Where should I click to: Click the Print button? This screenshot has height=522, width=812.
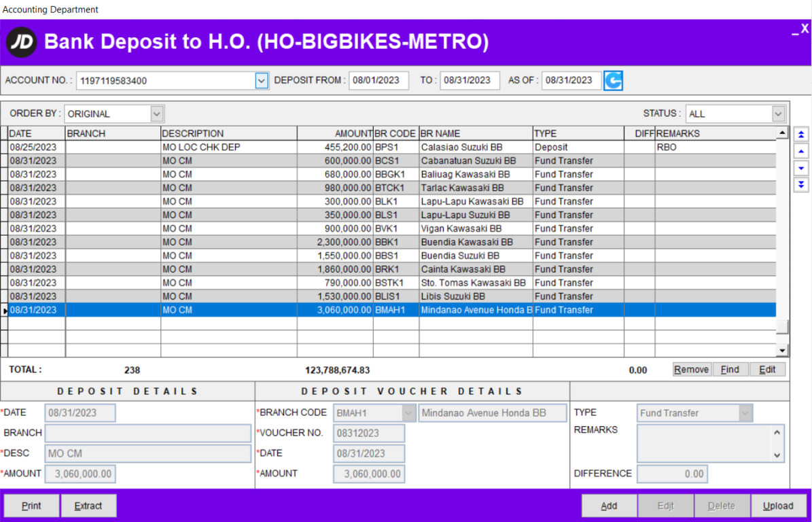[31, 506]
